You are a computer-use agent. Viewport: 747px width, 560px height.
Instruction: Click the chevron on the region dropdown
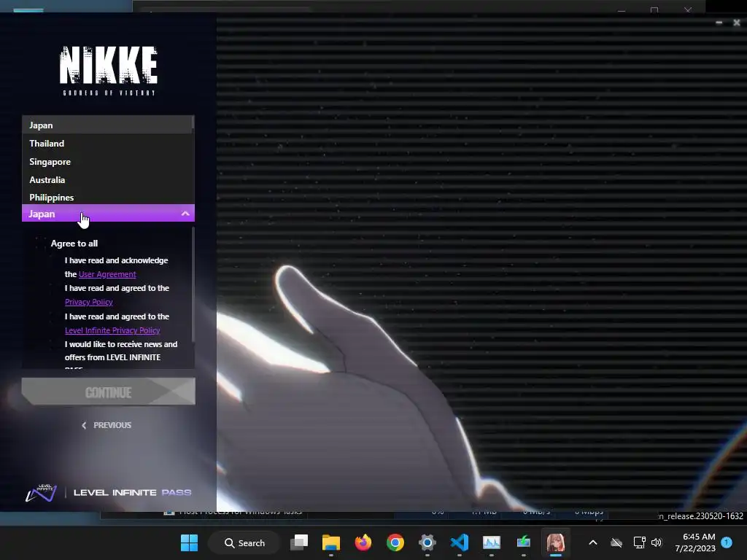point(185,214)
